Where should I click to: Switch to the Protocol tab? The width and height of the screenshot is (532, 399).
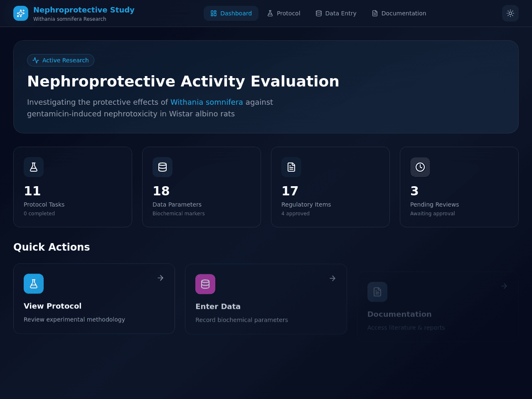[x=283, y=13]
